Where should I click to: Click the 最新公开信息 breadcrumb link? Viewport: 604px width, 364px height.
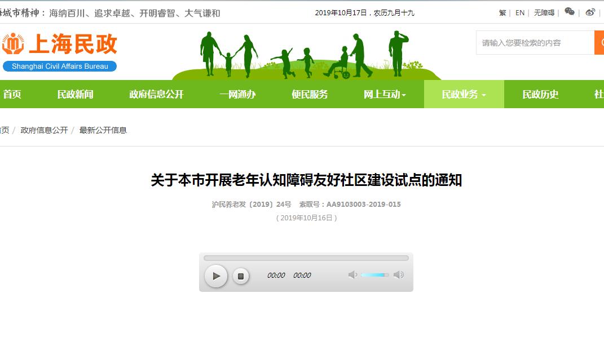103,130
